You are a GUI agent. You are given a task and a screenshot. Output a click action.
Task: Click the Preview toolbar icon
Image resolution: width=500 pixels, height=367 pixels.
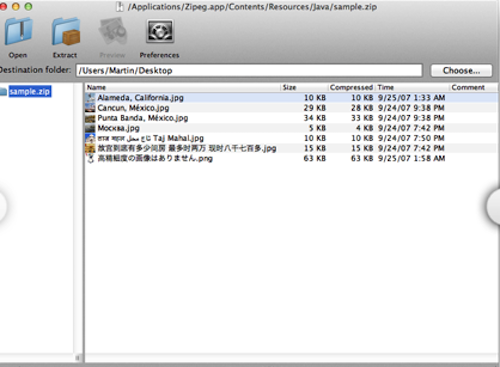tap(113, 32)
